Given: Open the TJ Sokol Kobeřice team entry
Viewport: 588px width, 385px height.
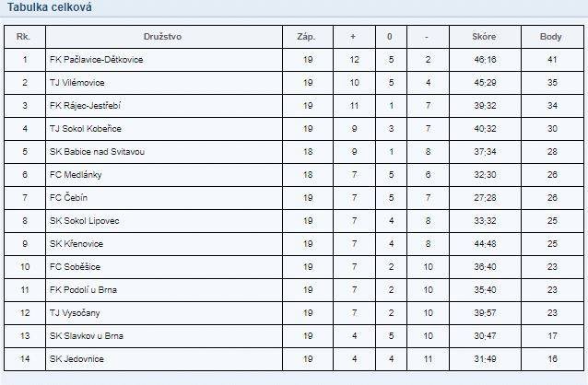Looking at the screenshot, I should click(86, 129).
